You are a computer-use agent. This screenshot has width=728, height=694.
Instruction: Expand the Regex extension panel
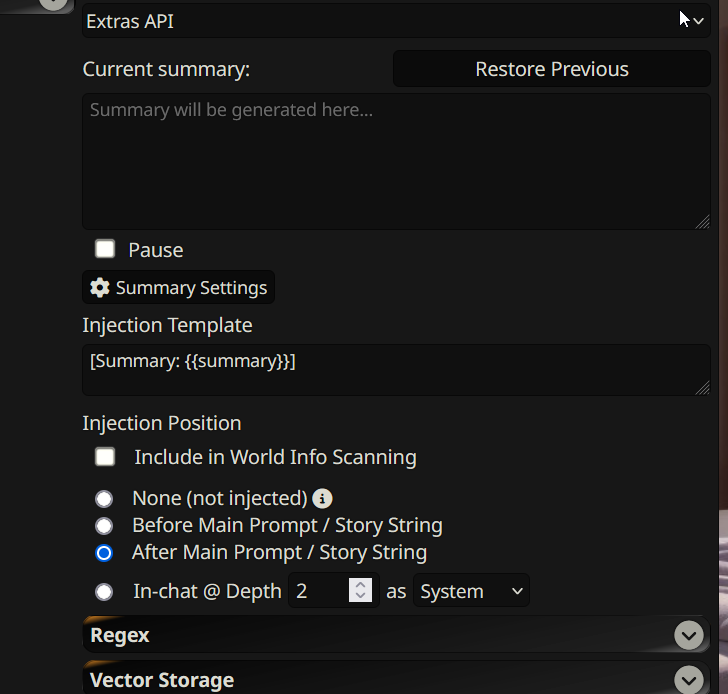396,635
